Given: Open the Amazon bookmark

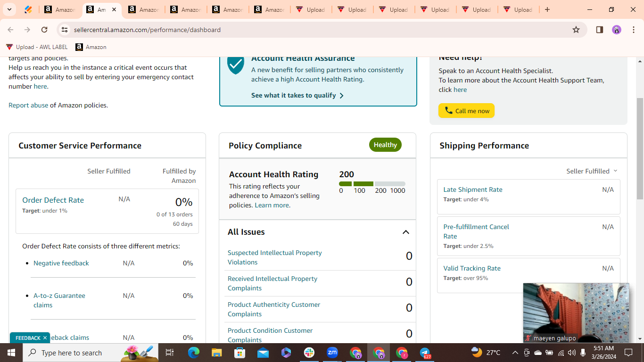Looking at the screenshot, I should point(91,47).
